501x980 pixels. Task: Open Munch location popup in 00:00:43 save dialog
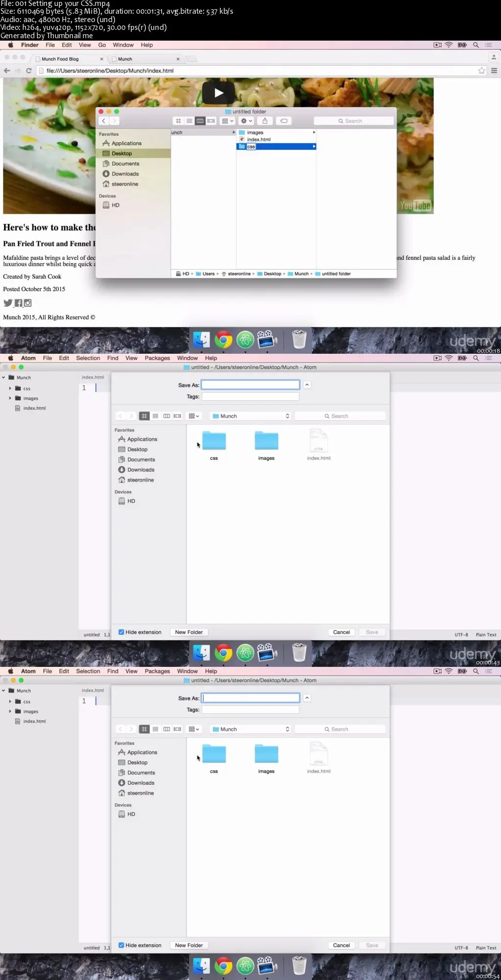(250, 416)
